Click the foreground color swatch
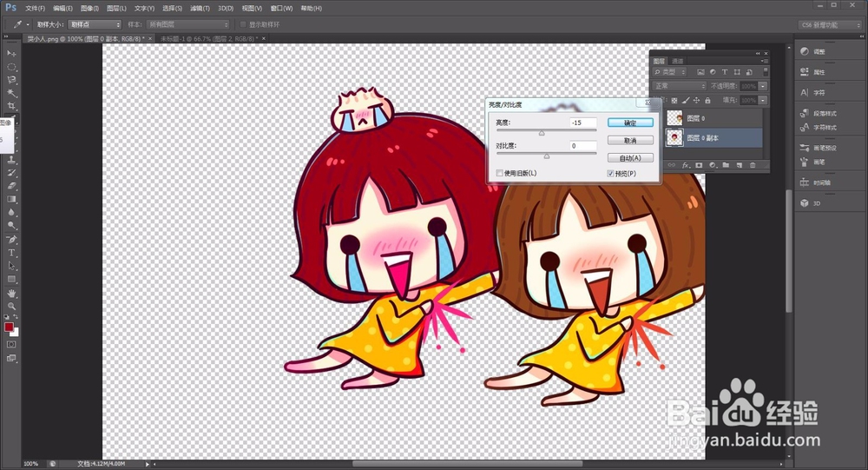Viewport: 868px width, 470px height. 9,327
